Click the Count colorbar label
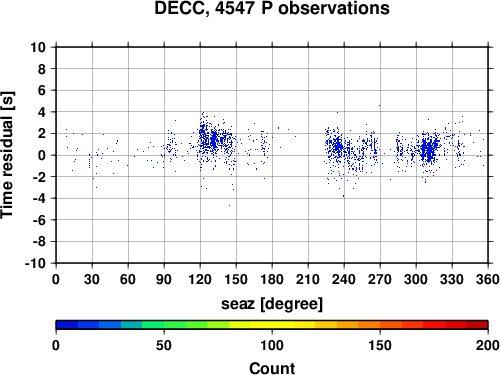 [272, 368]
